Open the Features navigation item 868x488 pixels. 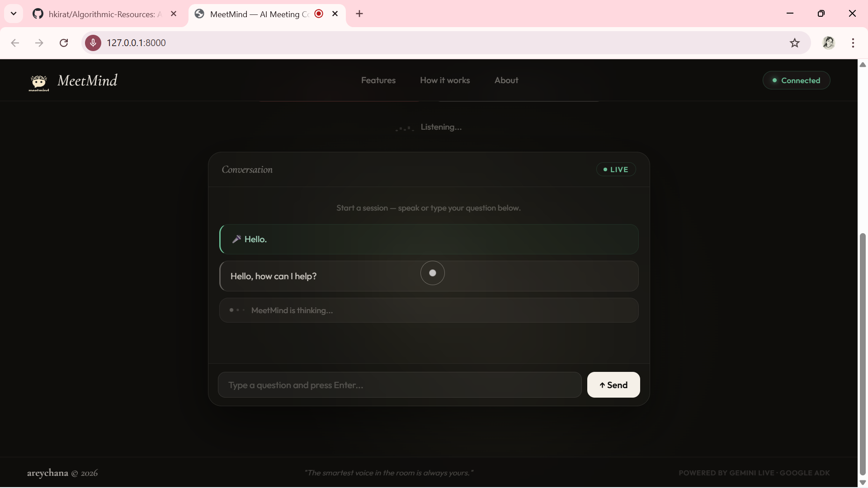point(378,80)
